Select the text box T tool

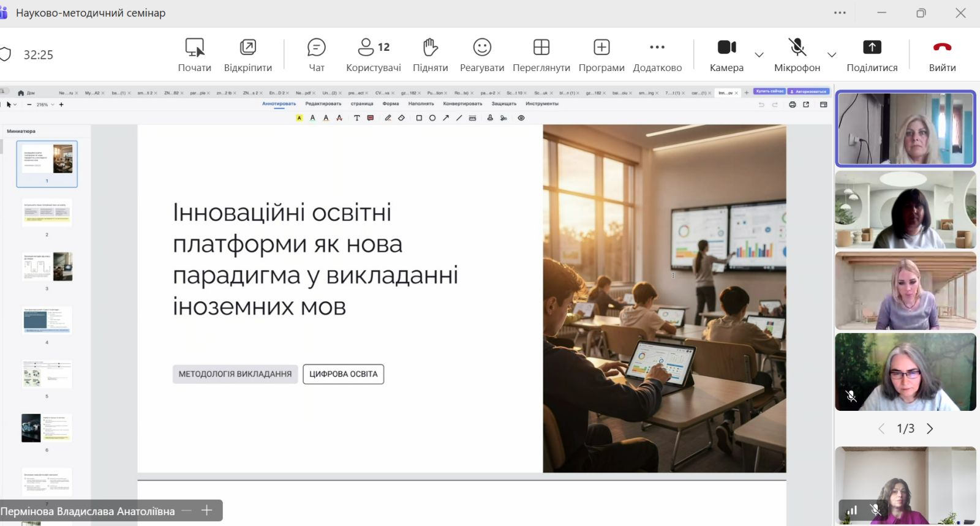coord(356,118)
